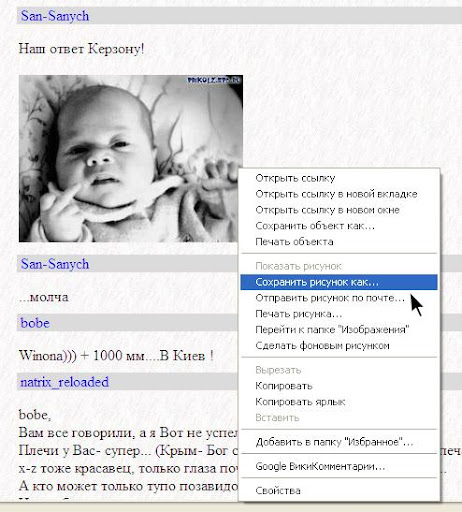Choose 'Сделать фоновым рисунком' option
The height and width of the screenshot is (512, 462).
pyautogui.click(x=339, y=346)
